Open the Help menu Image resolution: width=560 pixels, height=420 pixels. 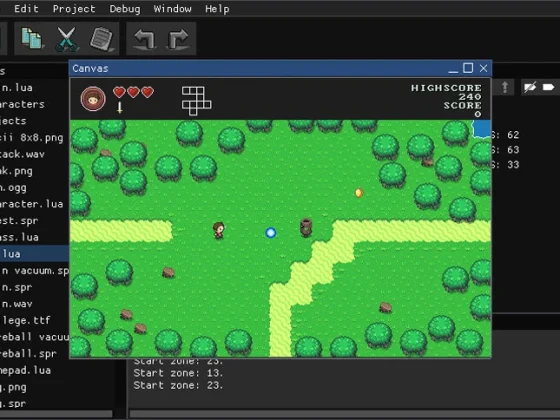click(x=217, y=9)
